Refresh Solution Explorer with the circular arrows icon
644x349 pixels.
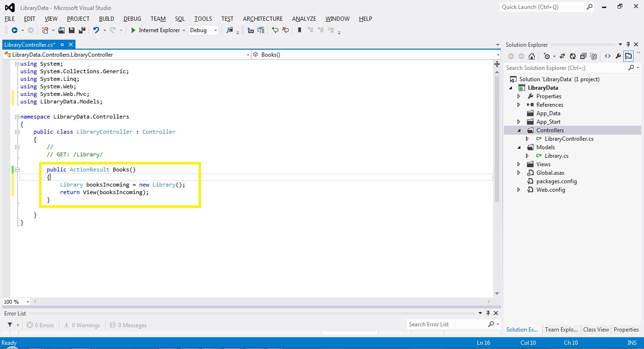pyautogui.click(x=573, y=56)
